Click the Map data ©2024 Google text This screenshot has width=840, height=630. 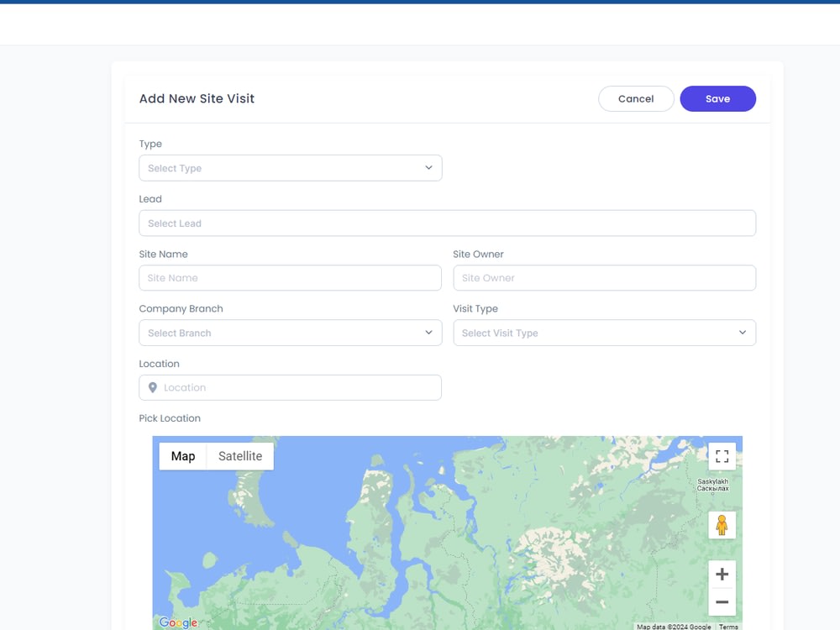[x=674, y=627]
